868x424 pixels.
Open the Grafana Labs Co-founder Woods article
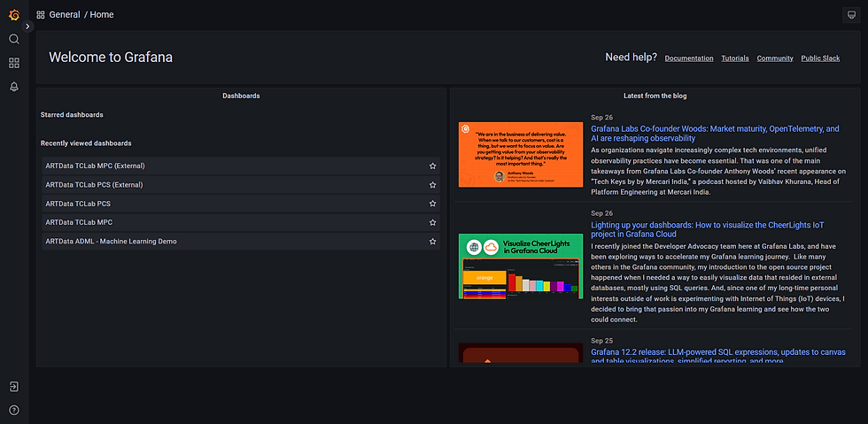tap(716, 134)
